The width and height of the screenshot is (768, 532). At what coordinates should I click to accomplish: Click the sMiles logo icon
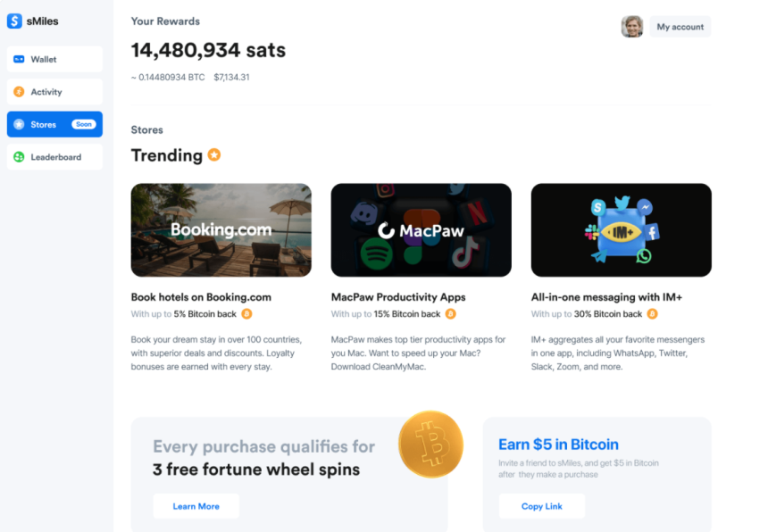[x=14, y=21]
